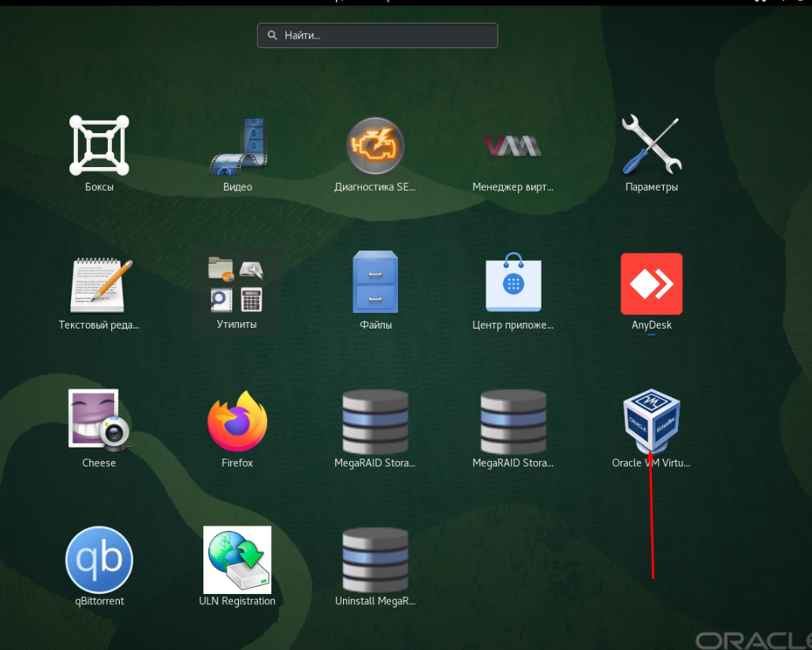The height and width of the screenshot is (650, 812).
Task: Open the Файлы file manager
Action: tap(375, 282)
